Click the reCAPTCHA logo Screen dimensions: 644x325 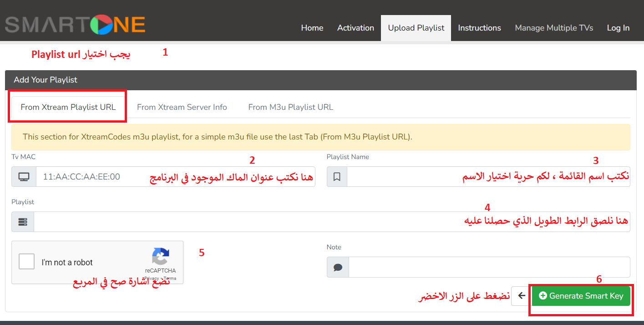pos(160,257)
